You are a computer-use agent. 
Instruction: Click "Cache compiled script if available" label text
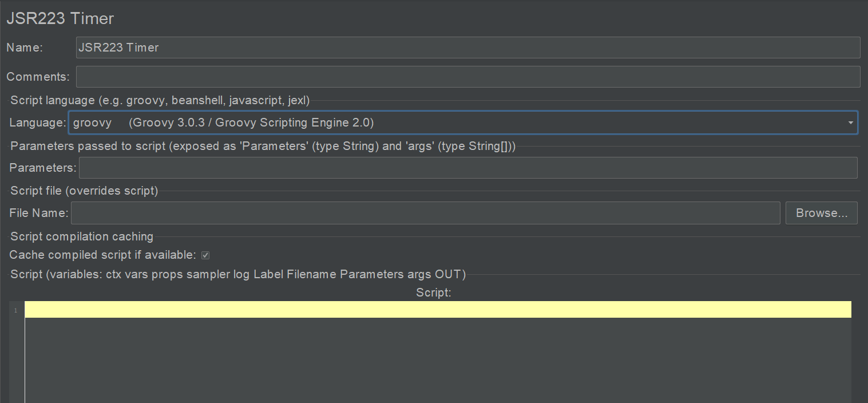[x=103, y=255]
